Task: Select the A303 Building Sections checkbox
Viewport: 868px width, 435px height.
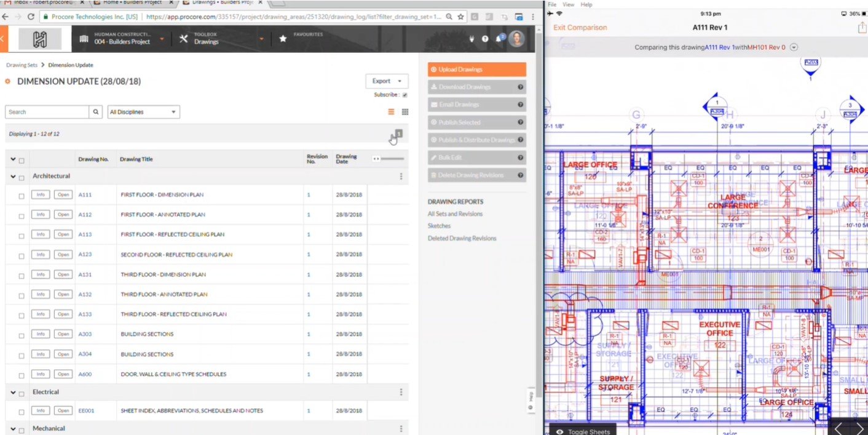Action: pos(22,335)
